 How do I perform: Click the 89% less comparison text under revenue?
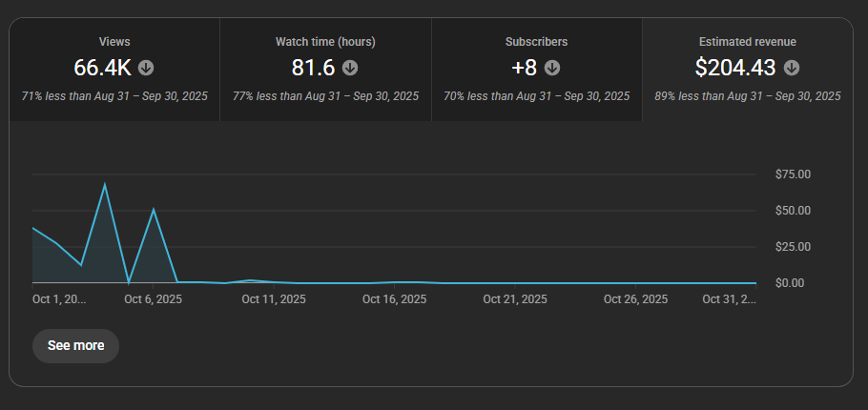pyautogui.click(x=747, y=96)
